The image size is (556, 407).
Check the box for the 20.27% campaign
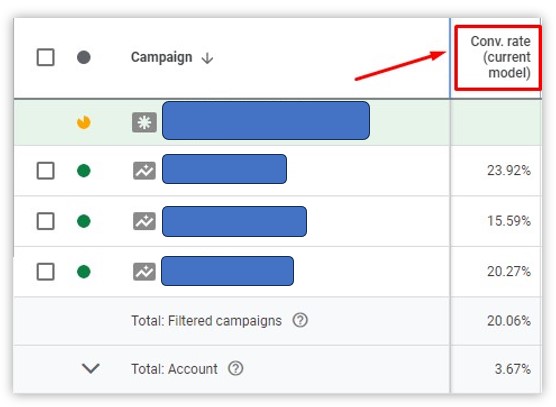tap(46, 272)
